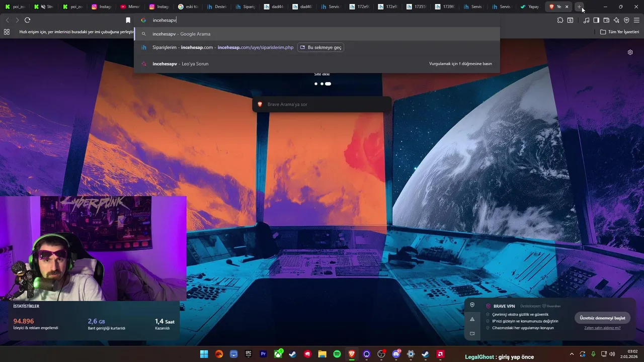644x362 pixels.
Task: Switch to the muted Kick stream tab
Action: [x=44, y=7]
